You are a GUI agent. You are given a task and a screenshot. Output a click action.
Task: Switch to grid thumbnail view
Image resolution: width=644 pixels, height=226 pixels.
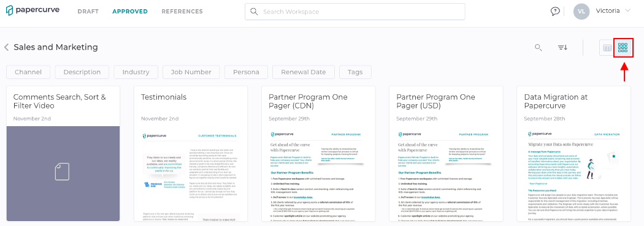click(623, 48)
